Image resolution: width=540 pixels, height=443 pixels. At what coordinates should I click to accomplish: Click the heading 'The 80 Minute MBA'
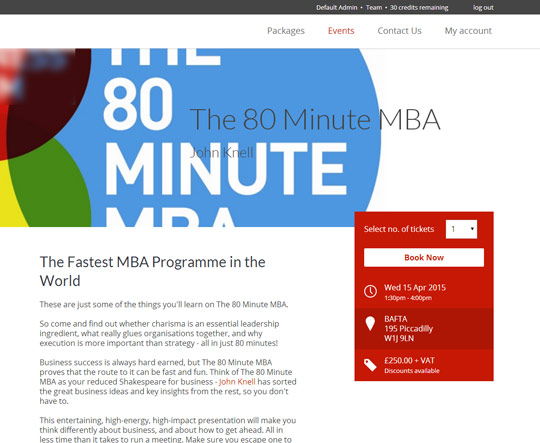pyautogui.click(x=315, y=119)
